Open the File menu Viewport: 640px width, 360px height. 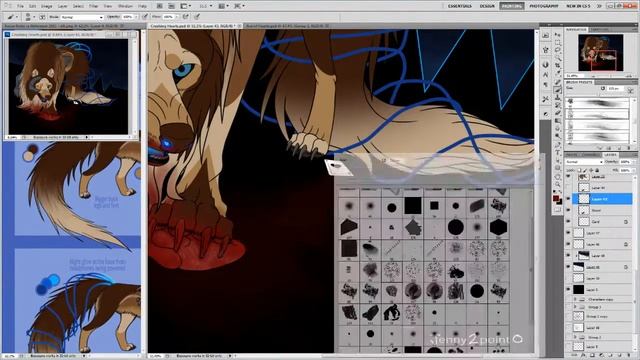point(20,6)
